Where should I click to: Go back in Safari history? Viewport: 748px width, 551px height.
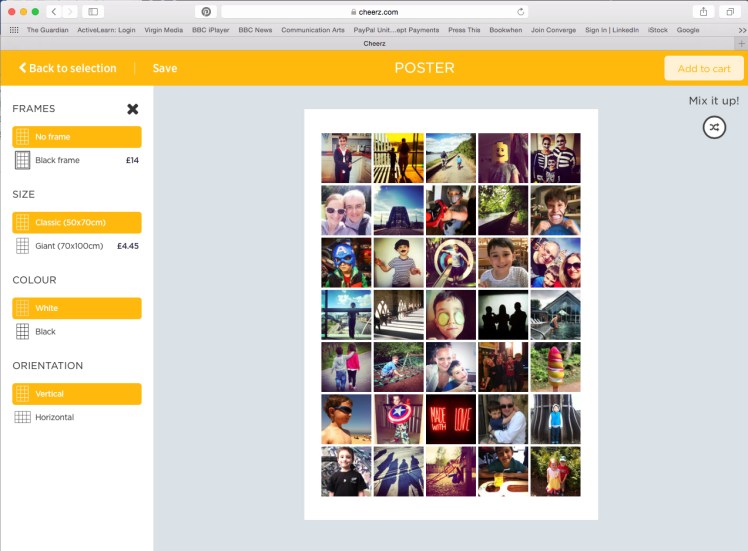(54, 11)
